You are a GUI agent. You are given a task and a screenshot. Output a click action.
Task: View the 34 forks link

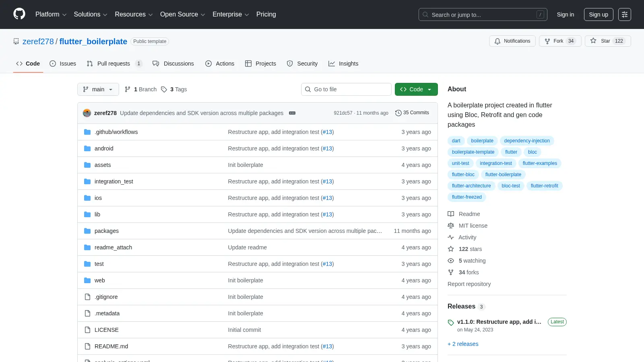[463, 272]
